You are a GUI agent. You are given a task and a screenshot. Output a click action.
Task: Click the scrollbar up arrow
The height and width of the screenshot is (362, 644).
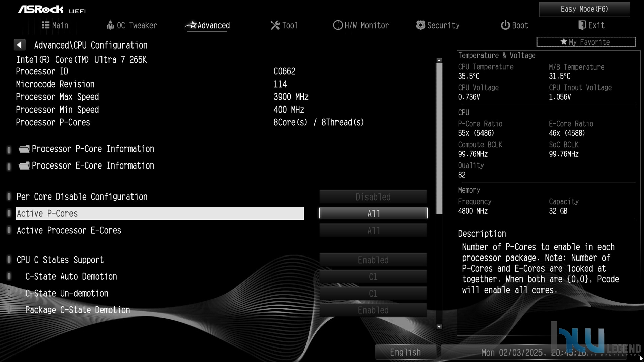[439, 60]
